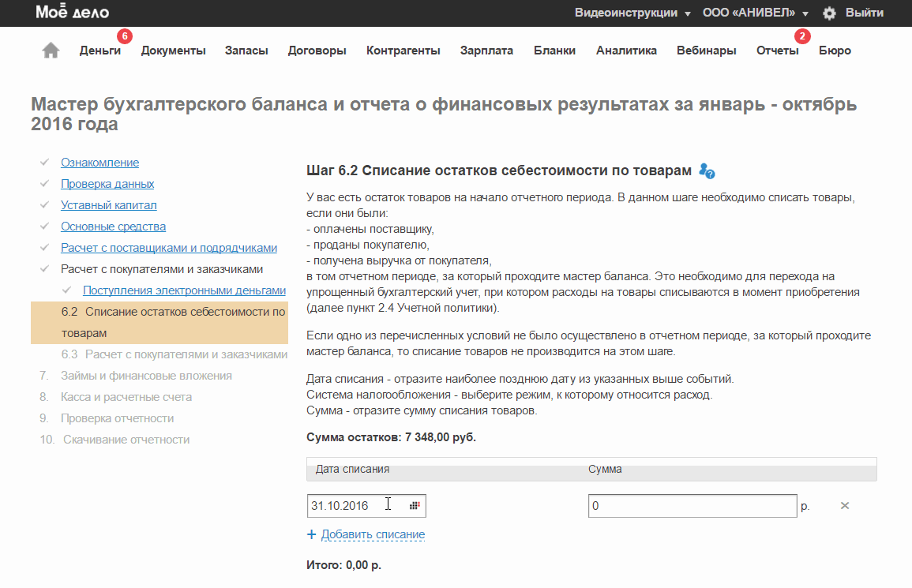Click the help icon beside step title
The height and width of the screenshot is (588, 912).
point(707,171)
